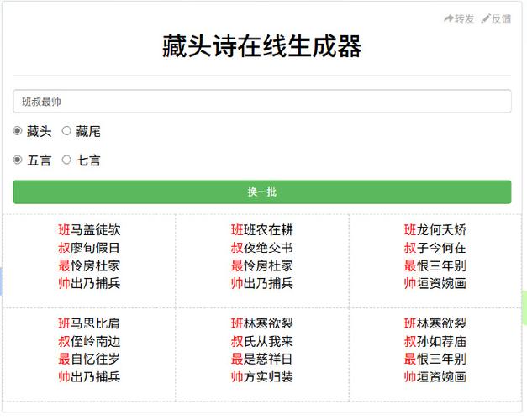Click the poem line 班马盖徒欤
The width and height of the screenshot is (527, 420).
(89, 230)
